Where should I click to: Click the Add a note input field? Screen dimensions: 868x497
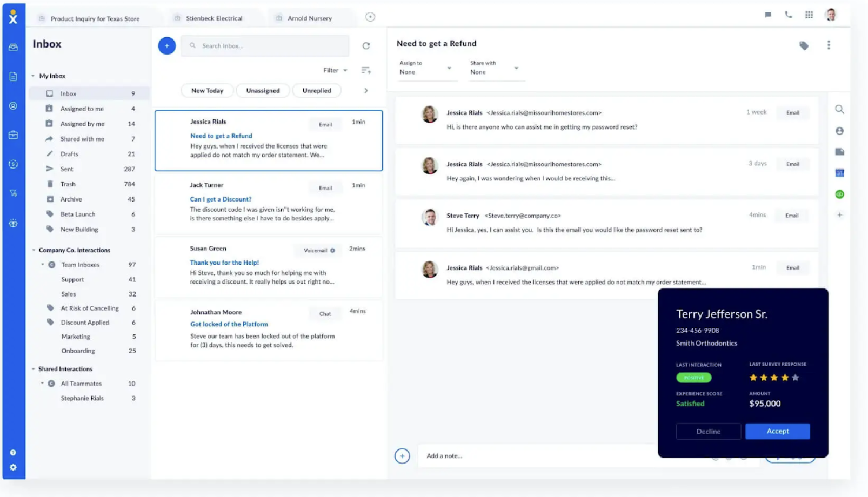tap(513, 455)
